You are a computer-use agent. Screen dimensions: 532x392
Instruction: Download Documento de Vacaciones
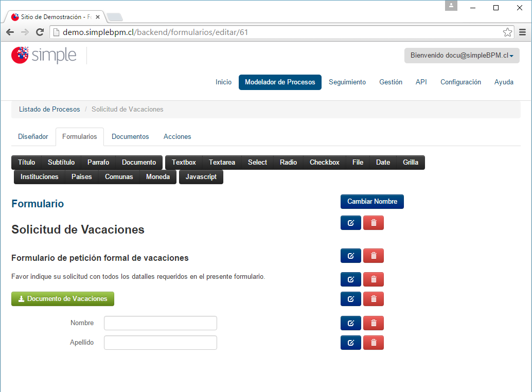63,299
